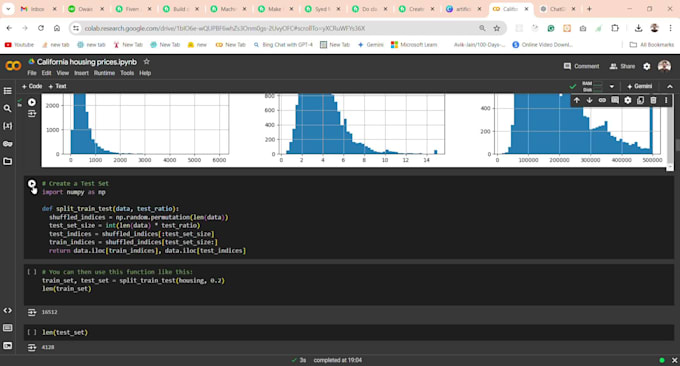Viewport: 680px width, 366px height.
Task: Bookmark this page with the star
Action: click(497, 28)
